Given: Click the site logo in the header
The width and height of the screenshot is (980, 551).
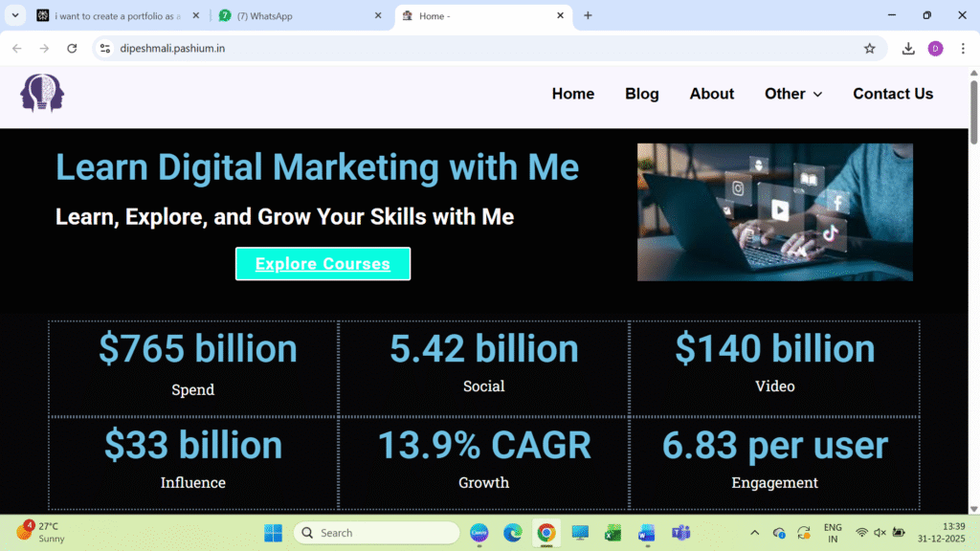Looking at the screenshot, I should pyautogui.click(x=42, y=94).
